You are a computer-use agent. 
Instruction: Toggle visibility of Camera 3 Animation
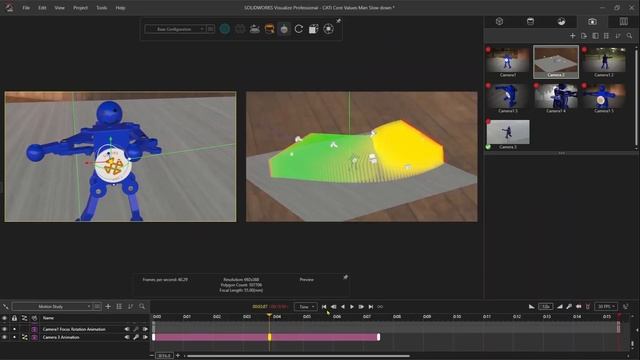coord(4,337)
